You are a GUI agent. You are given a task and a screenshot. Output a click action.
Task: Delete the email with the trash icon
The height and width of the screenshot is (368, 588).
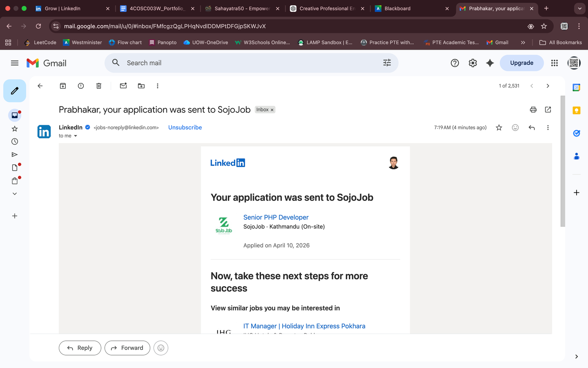(x=99, y=86)
